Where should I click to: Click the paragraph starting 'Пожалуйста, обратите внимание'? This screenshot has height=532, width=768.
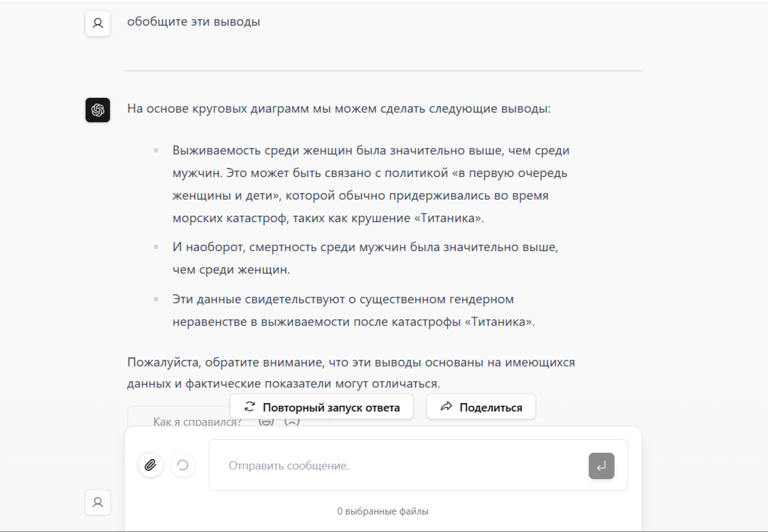click(x=350, y=373)
